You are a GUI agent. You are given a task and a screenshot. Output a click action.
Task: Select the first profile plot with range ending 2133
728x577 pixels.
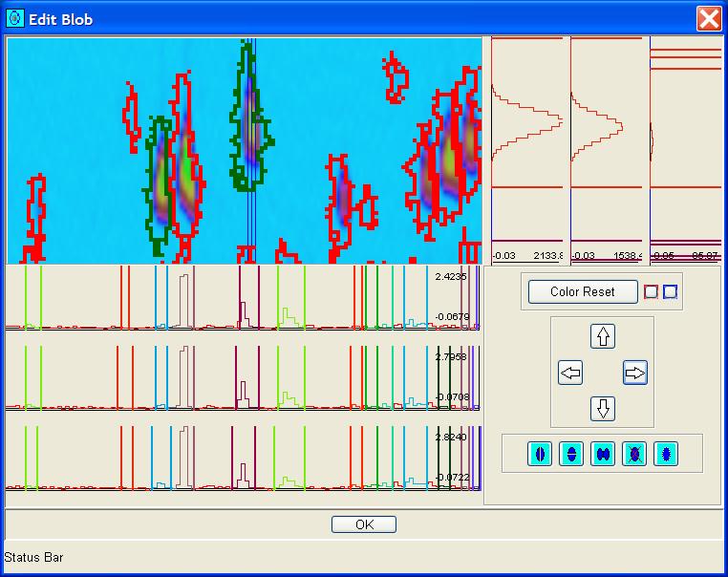[529, 148]
